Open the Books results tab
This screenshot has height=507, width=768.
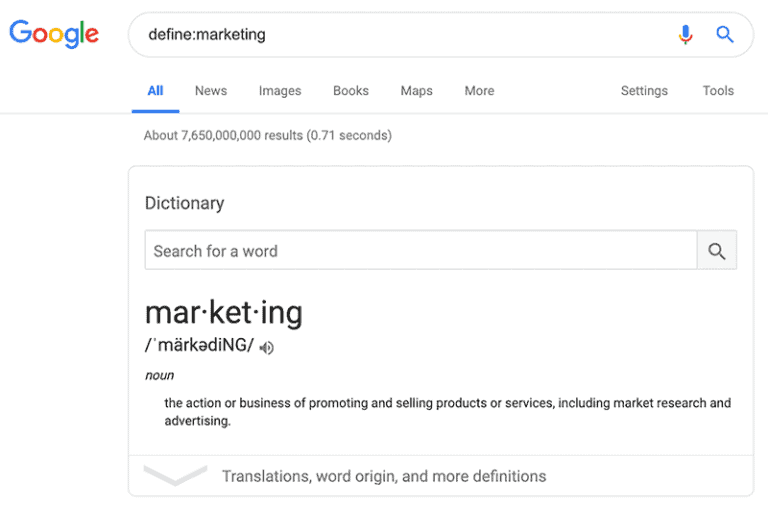pos(351,91)
